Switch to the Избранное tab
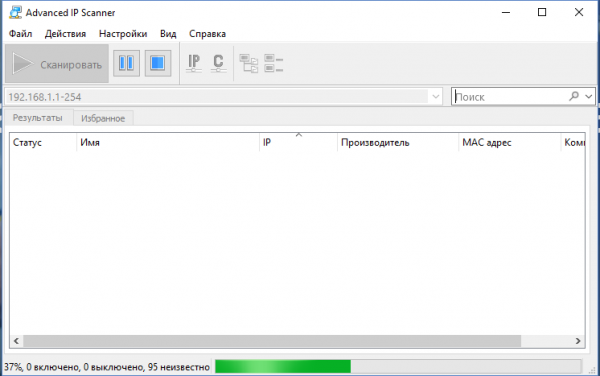This screenshot has height=376, width=600. (x=103, y=118)
